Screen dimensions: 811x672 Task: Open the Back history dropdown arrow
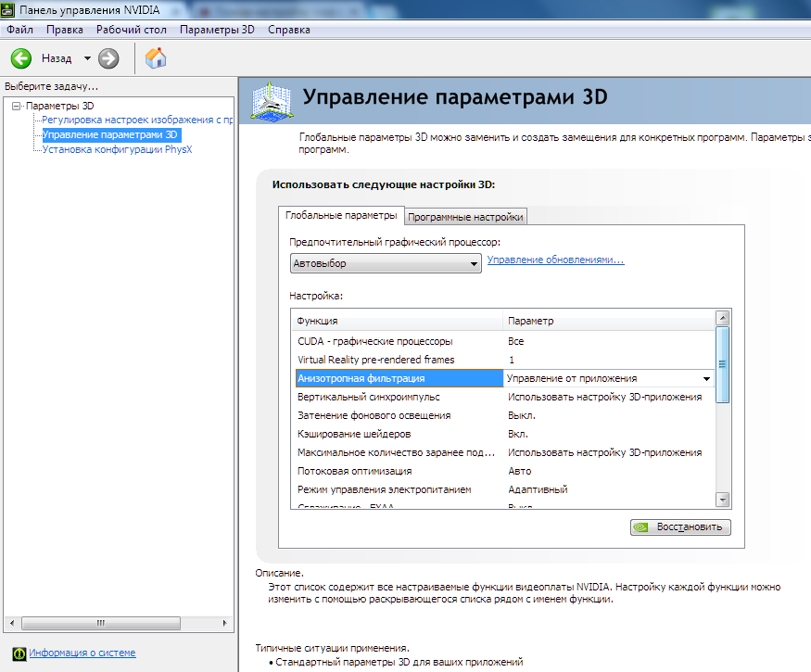pyautogui.click(x=87, y=58)
